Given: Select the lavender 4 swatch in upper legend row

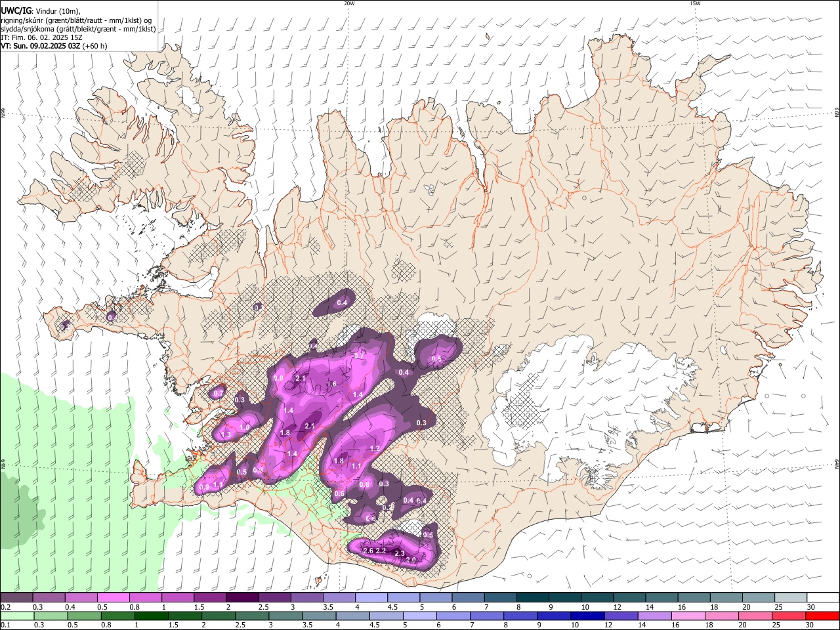Looking at the screenshot, I should (x=370, y=598).
